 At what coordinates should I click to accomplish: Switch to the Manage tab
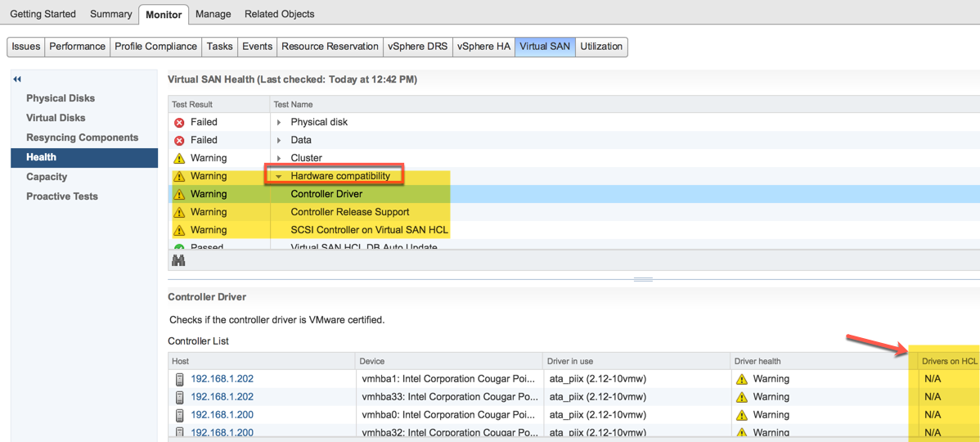coord(213,14)
